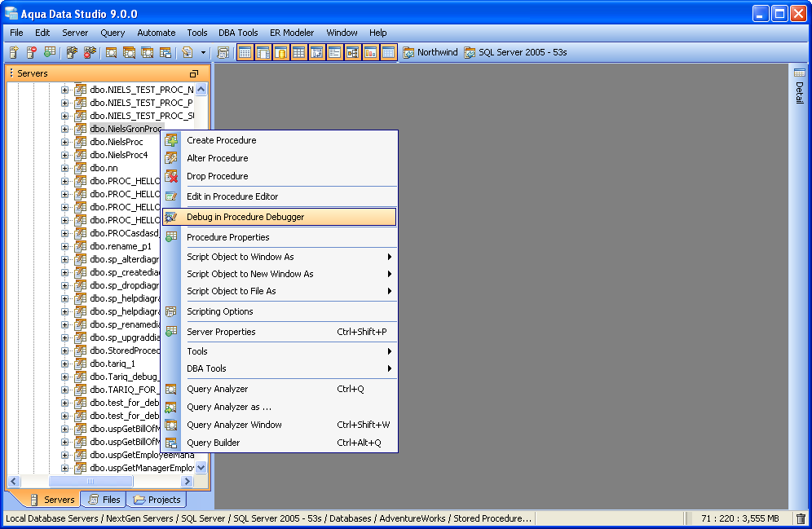812x529 pixels.
Task: Expand the dbo.NielsProc4 tree node
Action: 64,155
